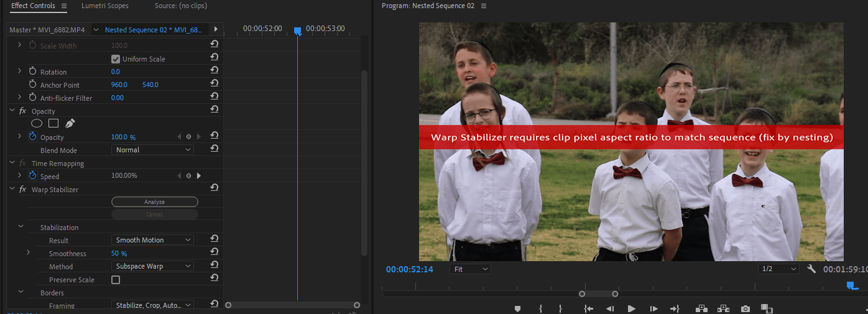Screen dimensions: 868x314
Task: Click the Analyze button
Action: click(x=155, y=201)
